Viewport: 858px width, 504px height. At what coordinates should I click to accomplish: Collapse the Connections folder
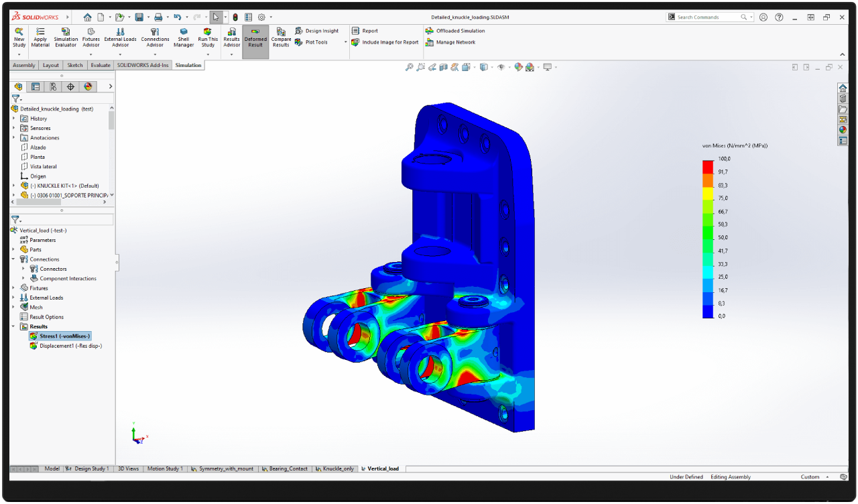[13, 259]
